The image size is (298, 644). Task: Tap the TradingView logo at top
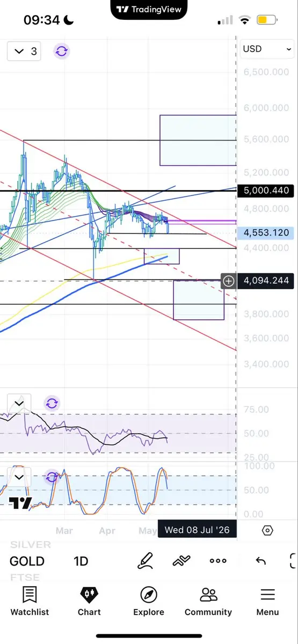point(149,9)
